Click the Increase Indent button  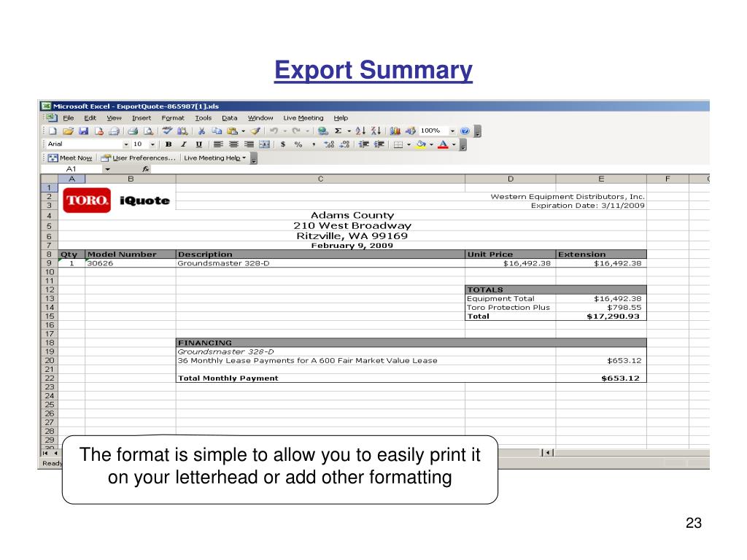point(379,144)
